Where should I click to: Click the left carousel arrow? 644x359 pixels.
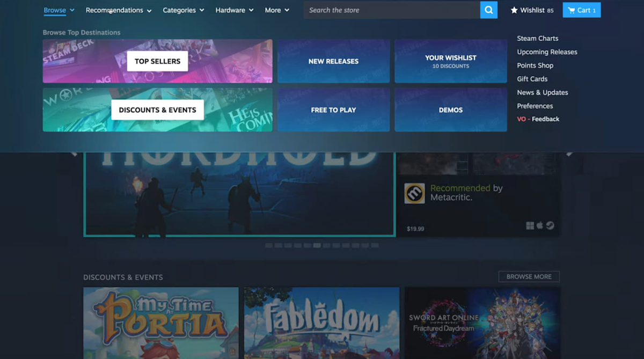click(x=74, y=153)
